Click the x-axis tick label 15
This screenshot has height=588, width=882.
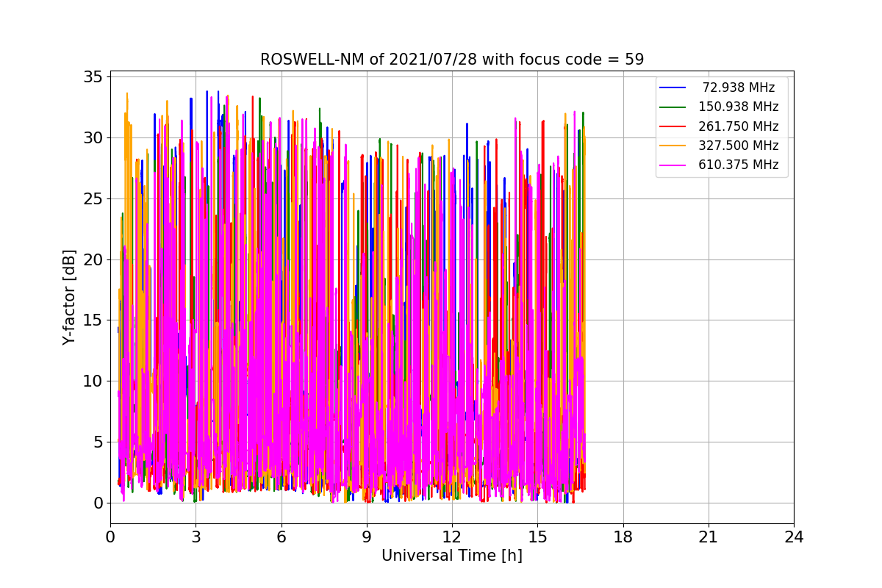(x=537, y=537)
